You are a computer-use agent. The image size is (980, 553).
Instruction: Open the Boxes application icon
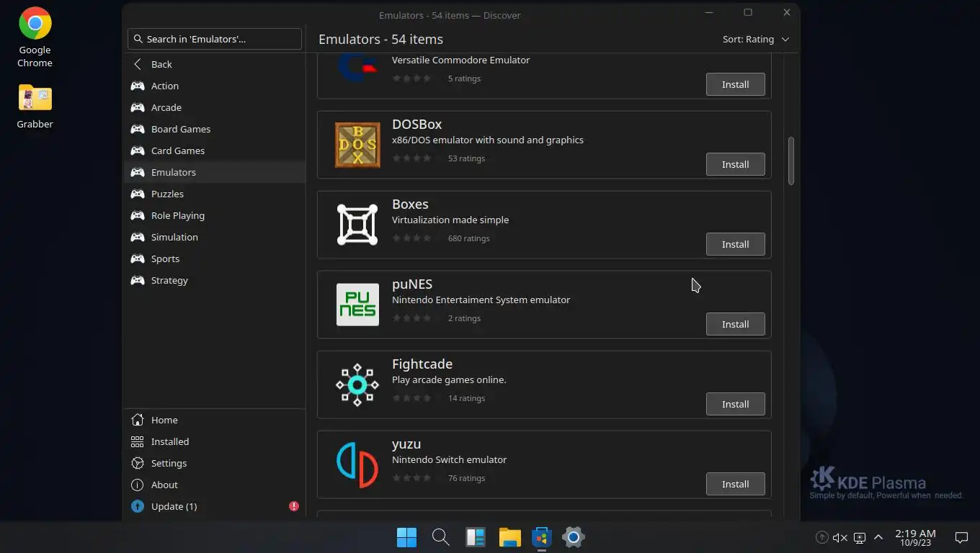tap(357, 225)
